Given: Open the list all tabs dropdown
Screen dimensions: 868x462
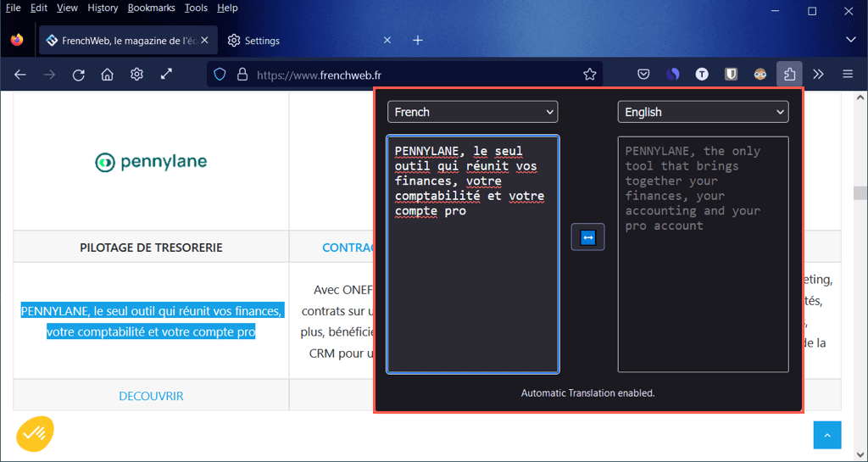Looking at the screenshot, I should tap(851, 40).
